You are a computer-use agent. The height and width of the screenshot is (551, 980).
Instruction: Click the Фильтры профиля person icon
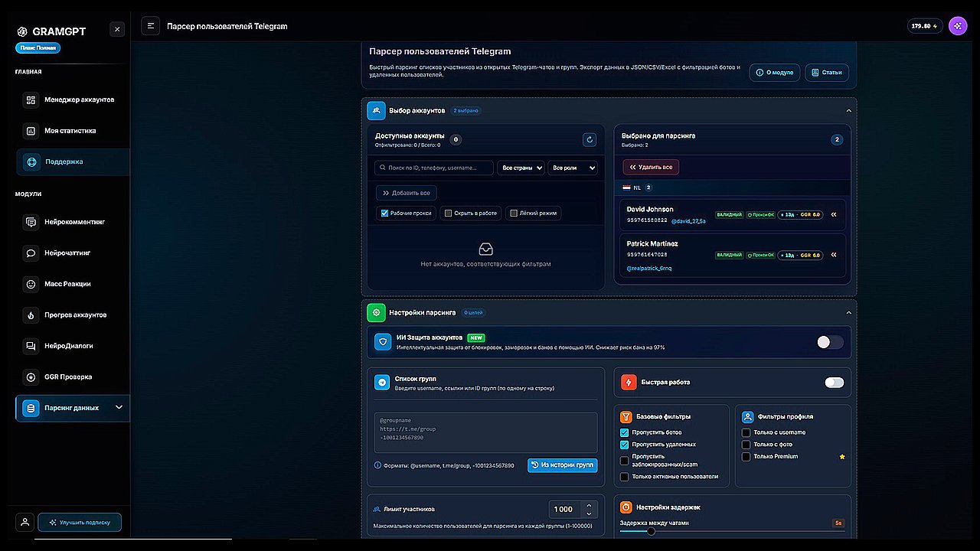pos(747,416)
